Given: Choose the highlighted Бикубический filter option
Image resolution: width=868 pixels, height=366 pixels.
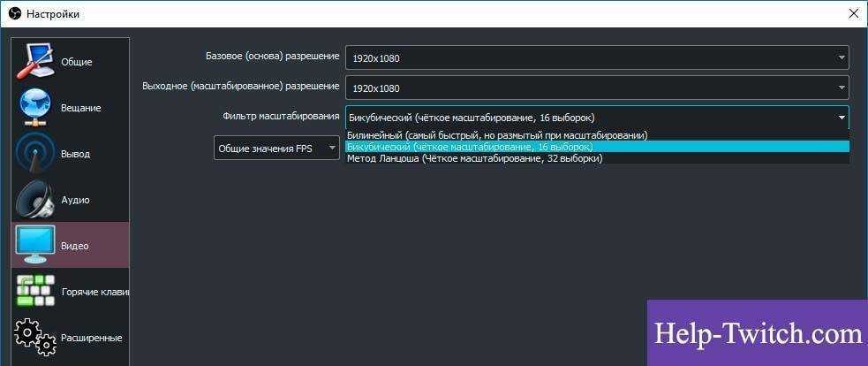Looking at the screenshot, I should [471, 147].
